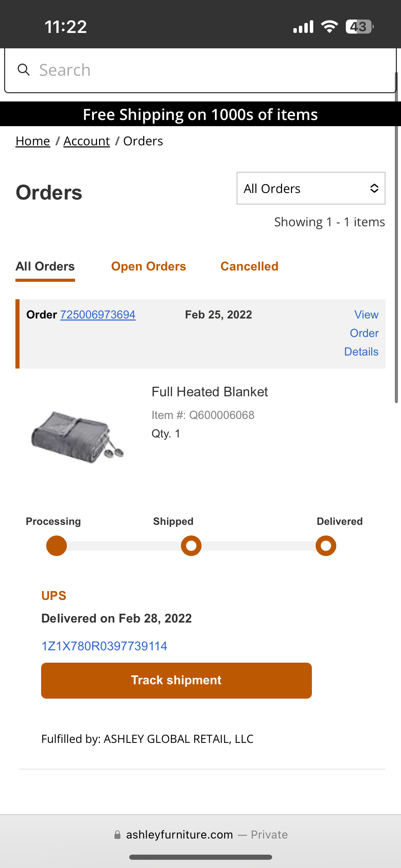Image resolution: width=401 pixels, height=868 pixels.
Task: Click the Processing step circle
Action: pos(57,546)
